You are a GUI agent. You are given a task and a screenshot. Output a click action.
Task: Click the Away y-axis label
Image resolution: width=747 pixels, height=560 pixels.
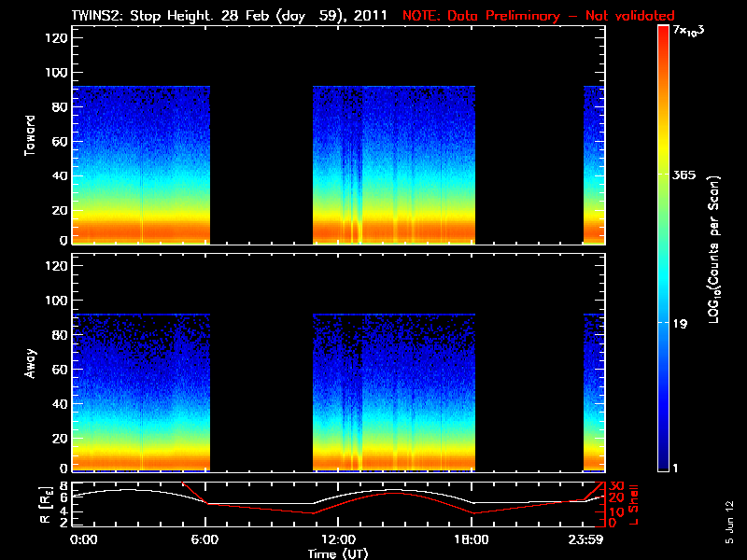[x=30, y=363]
